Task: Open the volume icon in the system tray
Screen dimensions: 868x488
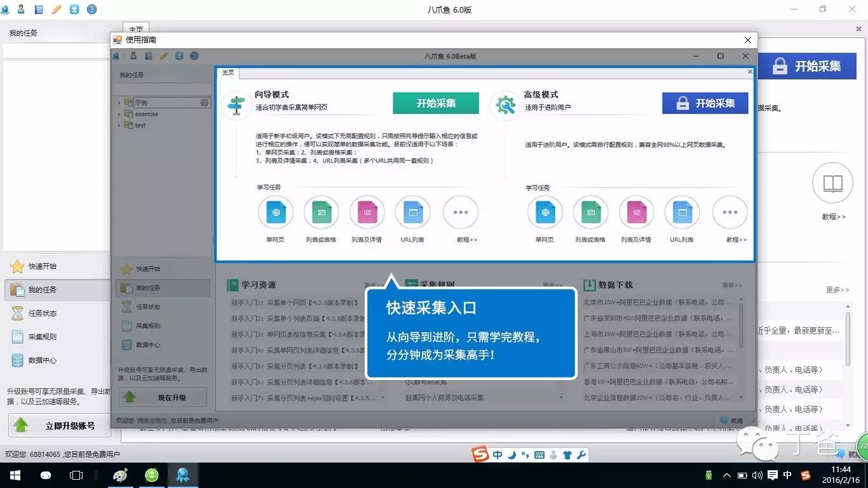Action: click(757, 475)
